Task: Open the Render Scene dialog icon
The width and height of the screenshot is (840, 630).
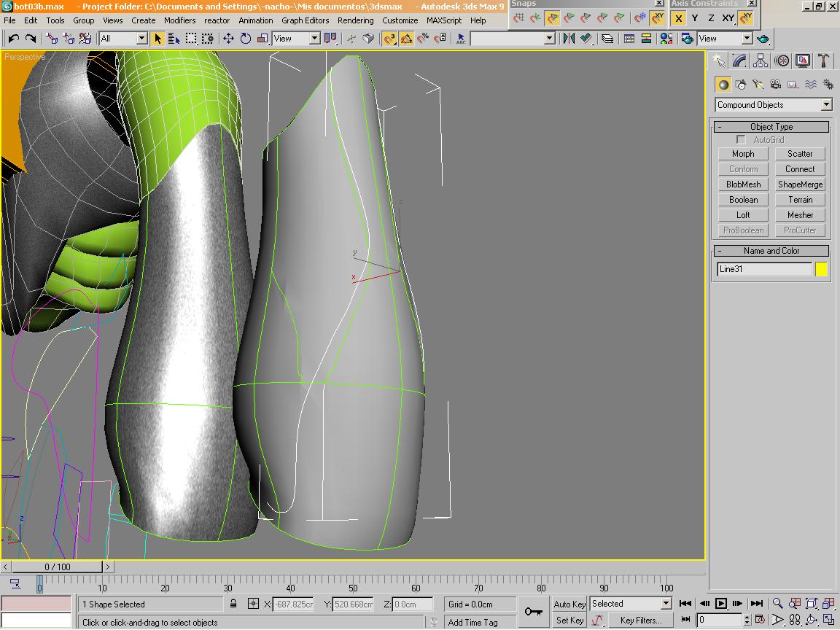Action: (x=687, y=39)
